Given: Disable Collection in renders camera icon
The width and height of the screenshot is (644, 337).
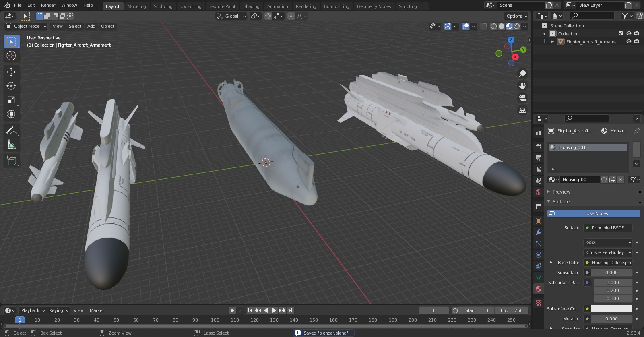Looking at the screenshot, I should coord(636,33).
